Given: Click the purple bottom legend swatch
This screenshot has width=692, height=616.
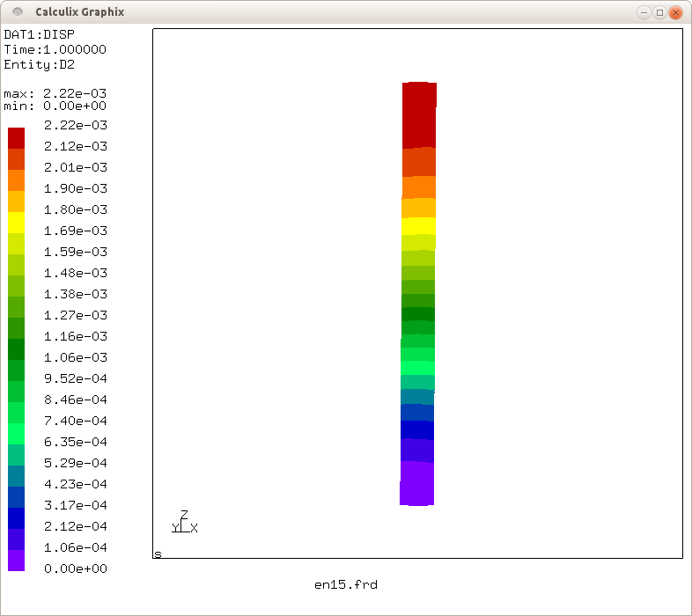Looking at the screenshot, I should coord(17,561).
